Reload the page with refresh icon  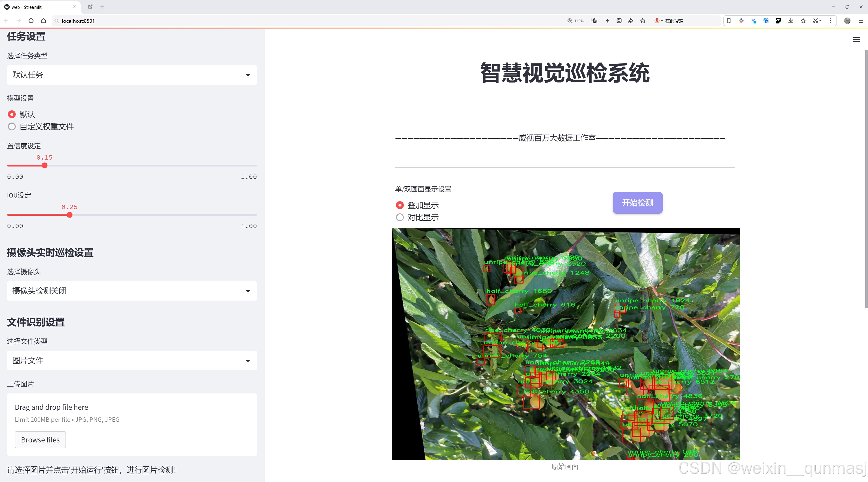(x=31, y=21)
